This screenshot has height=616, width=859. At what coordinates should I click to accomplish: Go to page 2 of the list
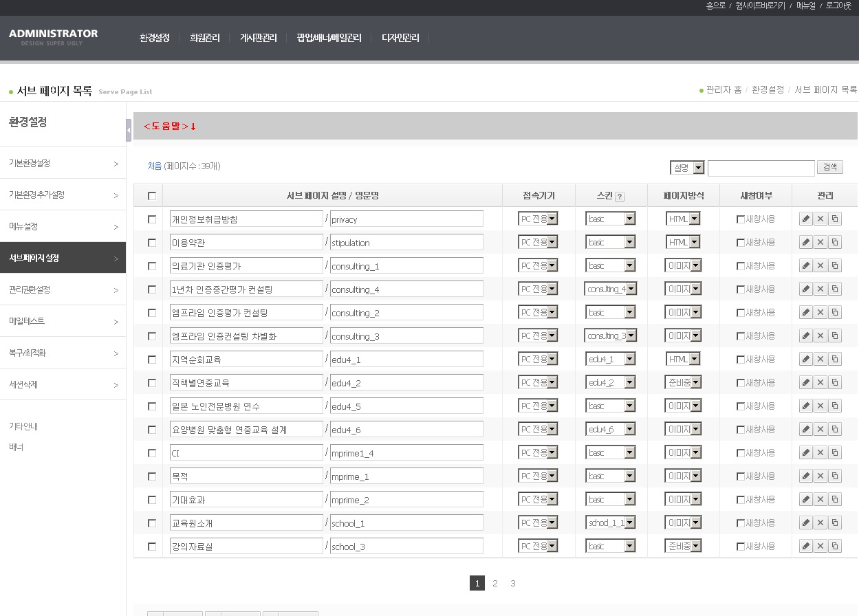pos(494,584)
